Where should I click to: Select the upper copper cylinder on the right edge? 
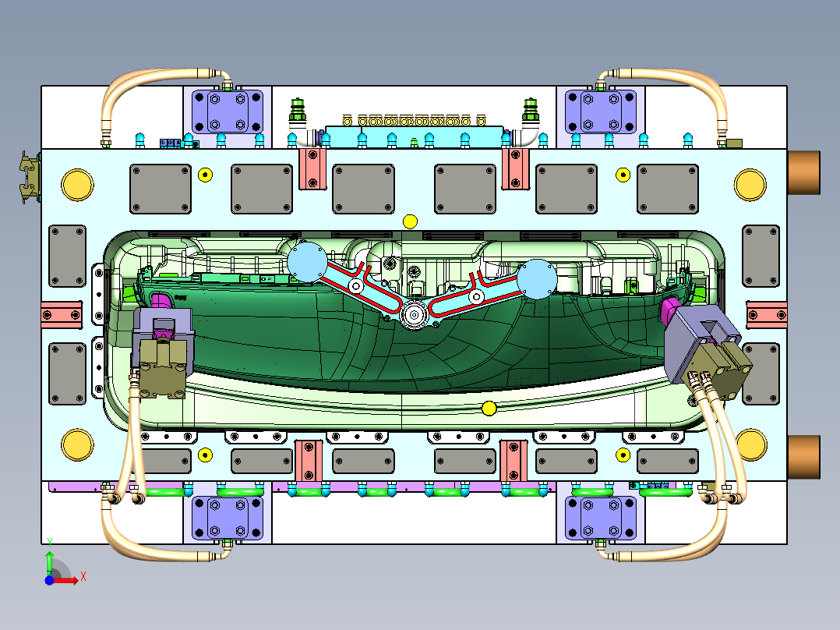click(x=803, y=172)
